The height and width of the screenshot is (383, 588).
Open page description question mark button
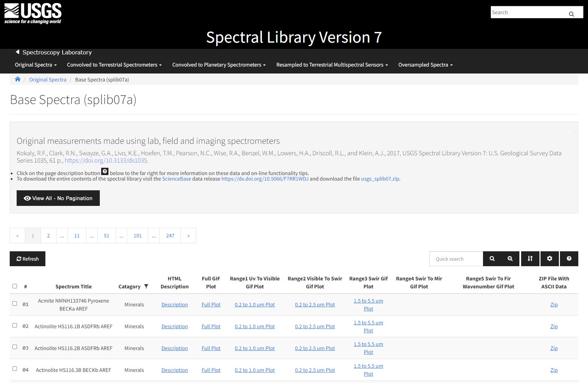569,259
